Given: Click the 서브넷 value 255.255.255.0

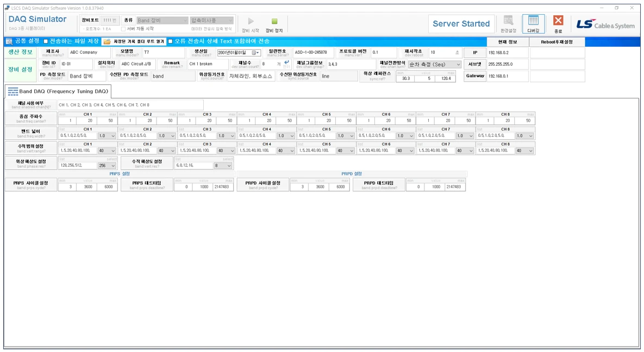Looking at the screenshot, I should (x=508, y=65).
